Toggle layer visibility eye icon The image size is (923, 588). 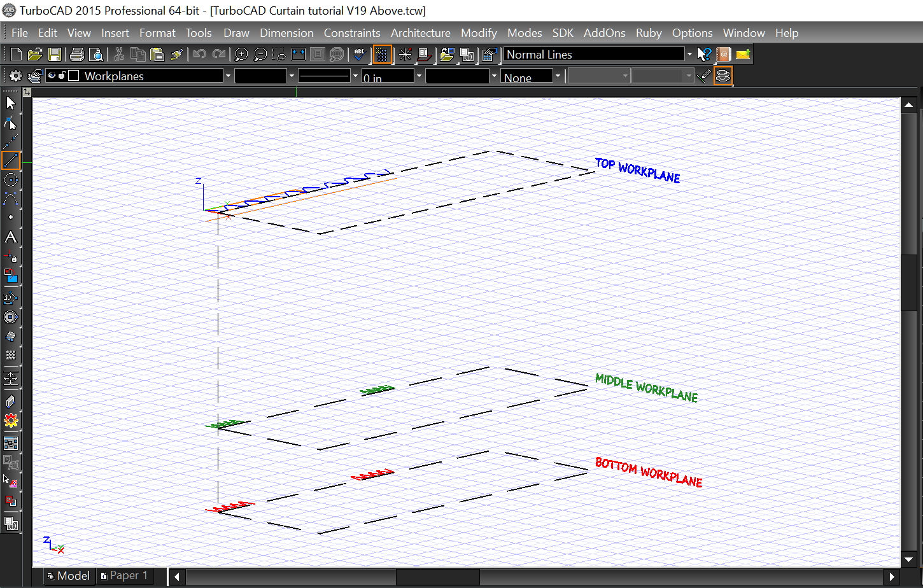click(x=52, y=76)
